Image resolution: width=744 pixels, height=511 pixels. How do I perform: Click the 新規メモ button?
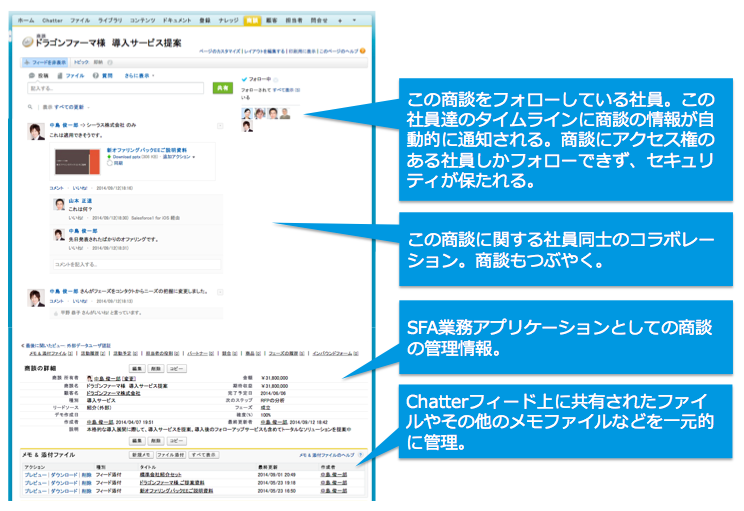[x=141, y=455]
